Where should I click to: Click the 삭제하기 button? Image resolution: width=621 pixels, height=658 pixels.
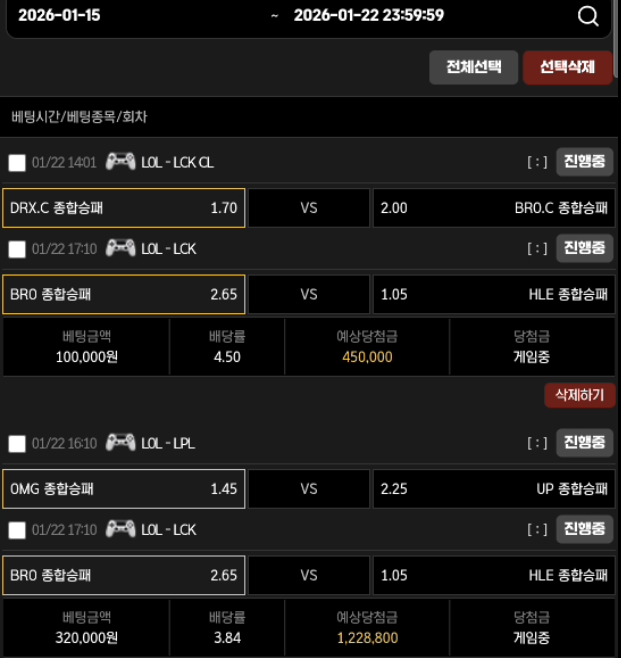pos(579,395)
